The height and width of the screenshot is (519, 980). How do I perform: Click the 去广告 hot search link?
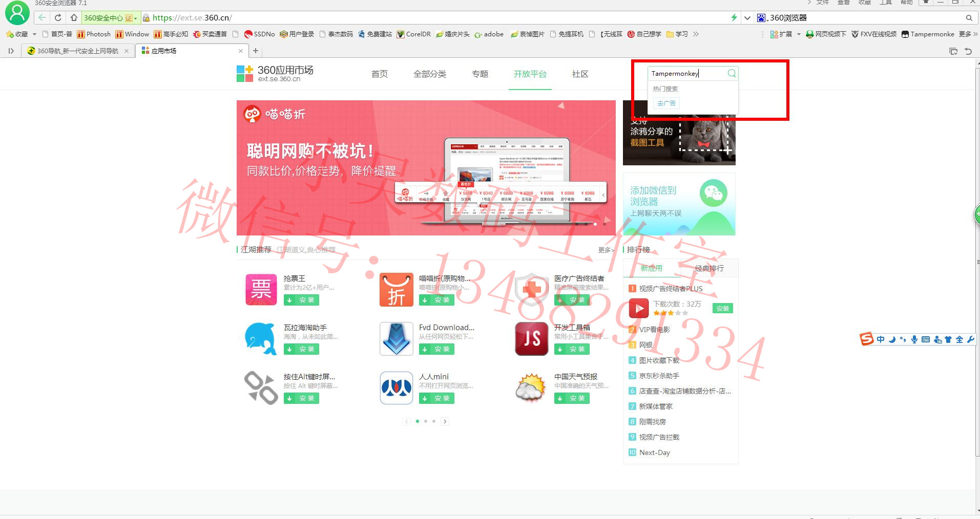666,103
